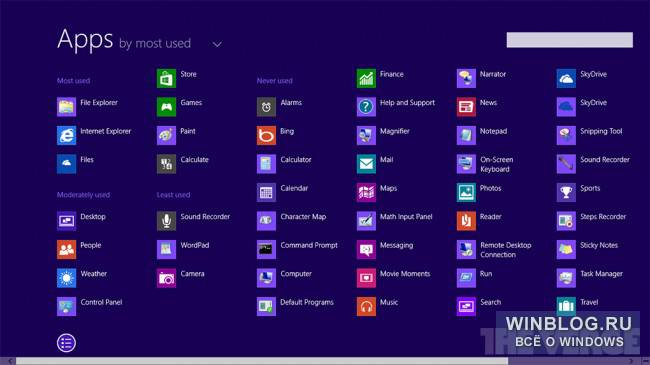Open the Calculator icon
Viewport: 650px width, 365px height.
coord(266,164)
